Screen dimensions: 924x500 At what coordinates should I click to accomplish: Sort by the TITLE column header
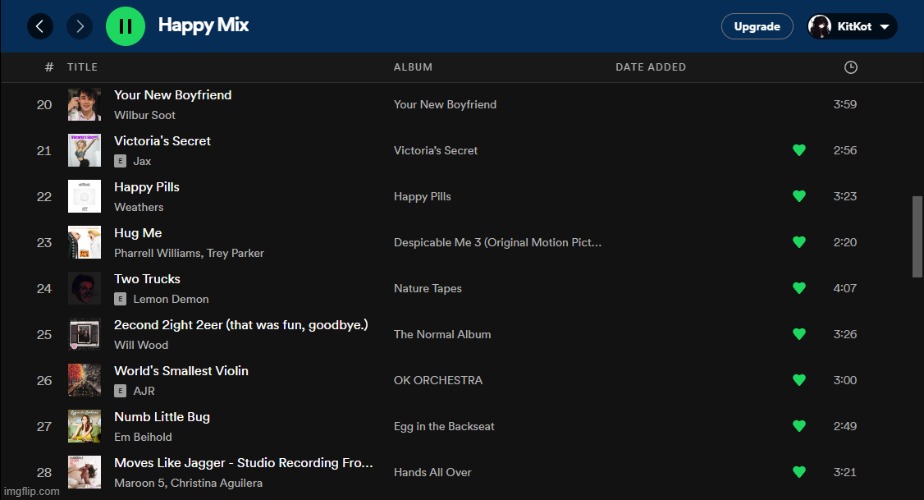(82, 67)
